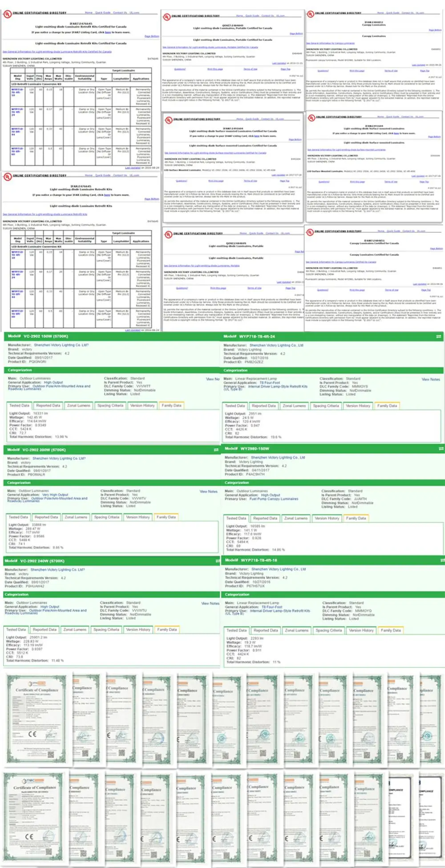This screenshot has height=868, width=445.
Task: Click Home link in IFAR7.E476645 document header
Action: pos(89,13)
